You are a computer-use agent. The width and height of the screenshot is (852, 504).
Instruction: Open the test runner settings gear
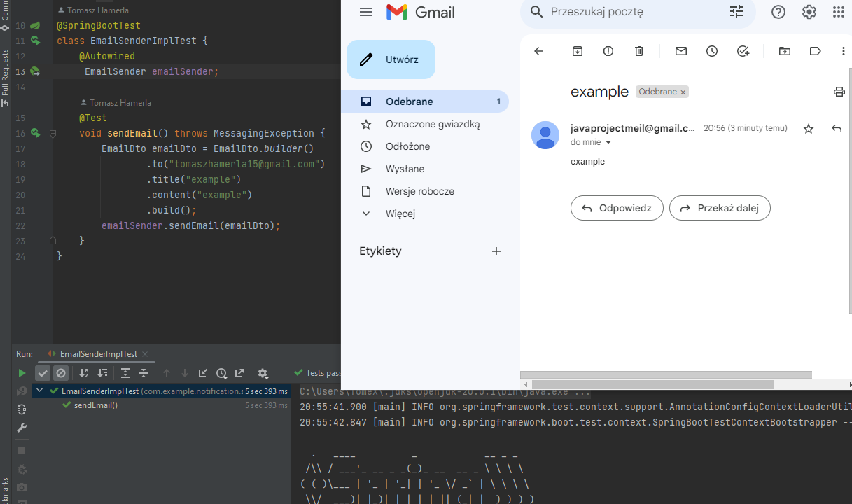point(262,372)
